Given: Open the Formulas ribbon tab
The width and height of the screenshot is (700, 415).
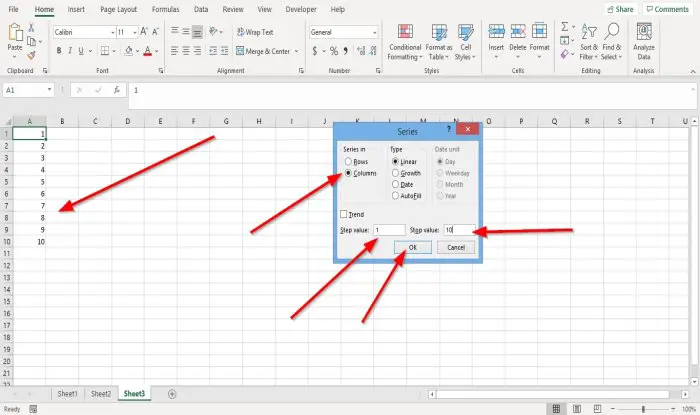Looking at the screenshot, I should coord(165,9).
